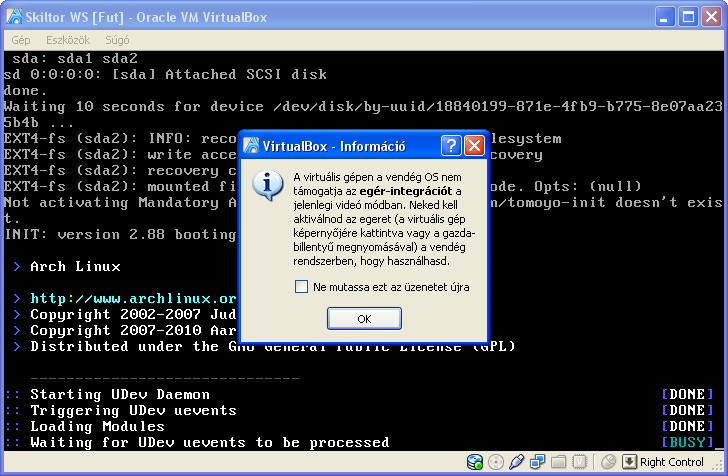Click the bold 'egér-integrációt' text in dialog

pyautogui.click(x=405, y=191)
